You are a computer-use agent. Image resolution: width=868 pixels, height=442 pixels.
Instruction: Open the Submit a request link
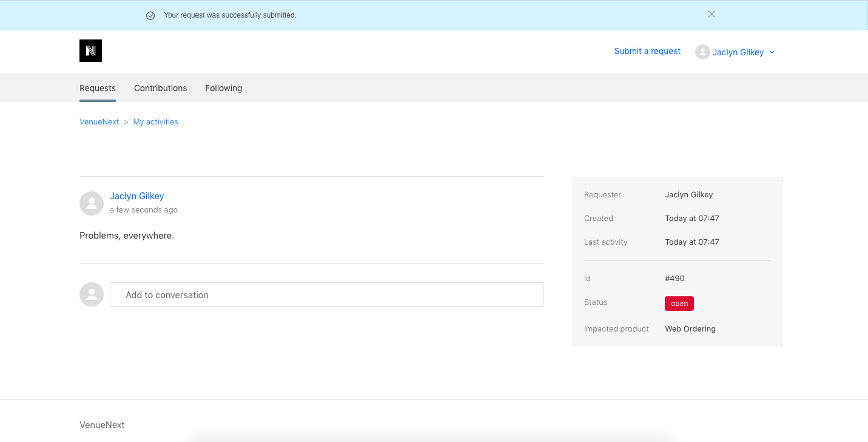coord(647,51)
